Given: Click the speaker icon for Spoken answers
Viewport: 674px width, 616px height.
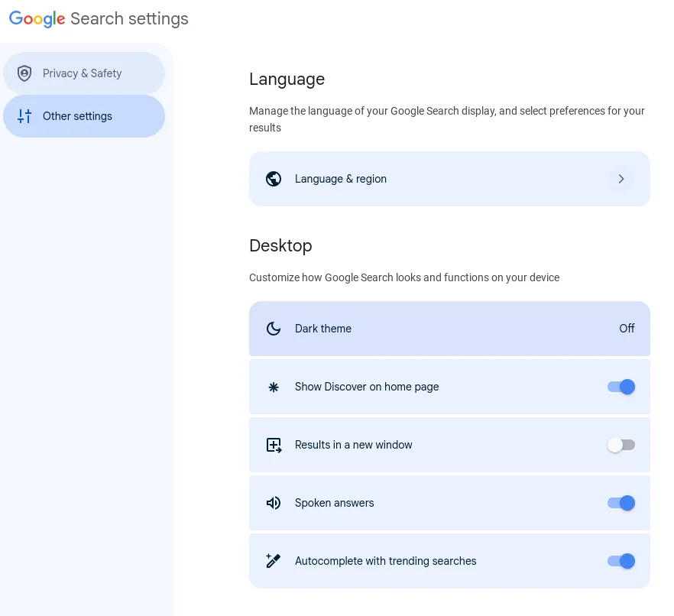Looking at the screenshot, I should pyautogui.click(x=274, y=503).
